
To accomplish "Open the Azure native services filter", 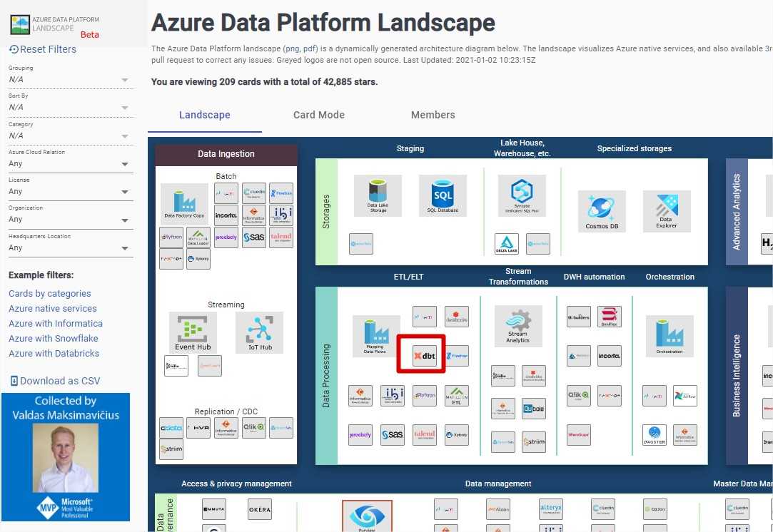I will coord(53,308).
